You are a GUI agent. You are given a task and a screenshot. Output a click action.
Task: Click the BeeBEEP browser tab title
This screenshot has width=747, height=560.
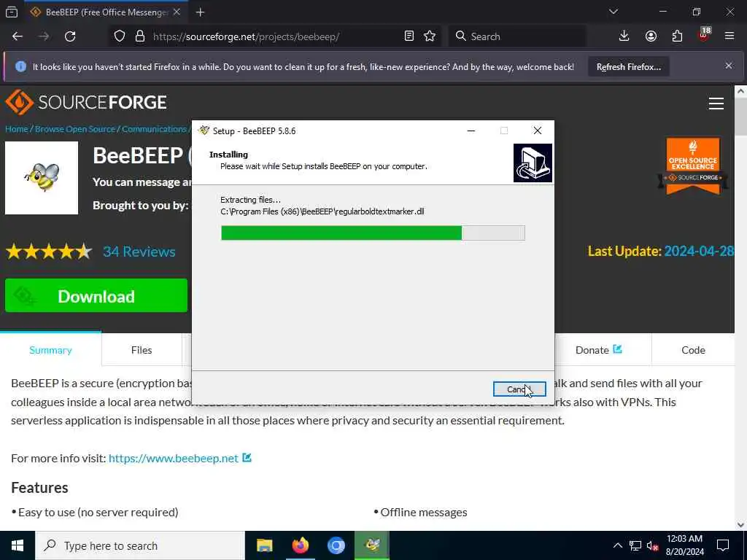click(x=107, y=12)
